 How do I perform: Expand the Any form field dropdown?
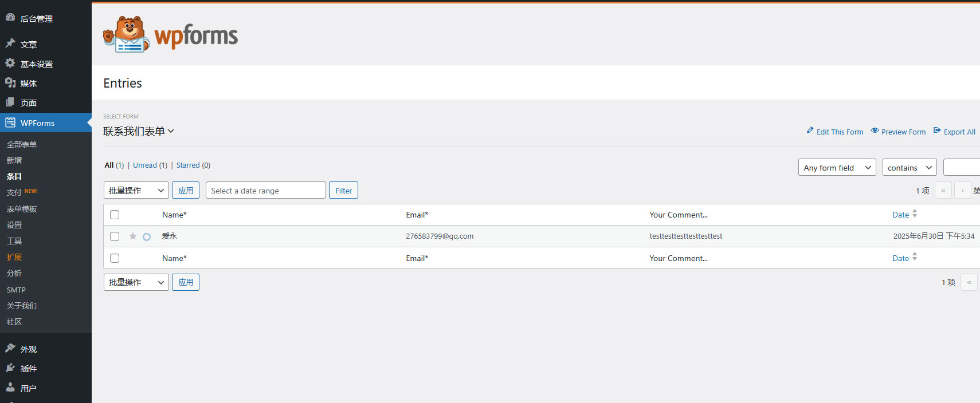(x=837, y=167)
